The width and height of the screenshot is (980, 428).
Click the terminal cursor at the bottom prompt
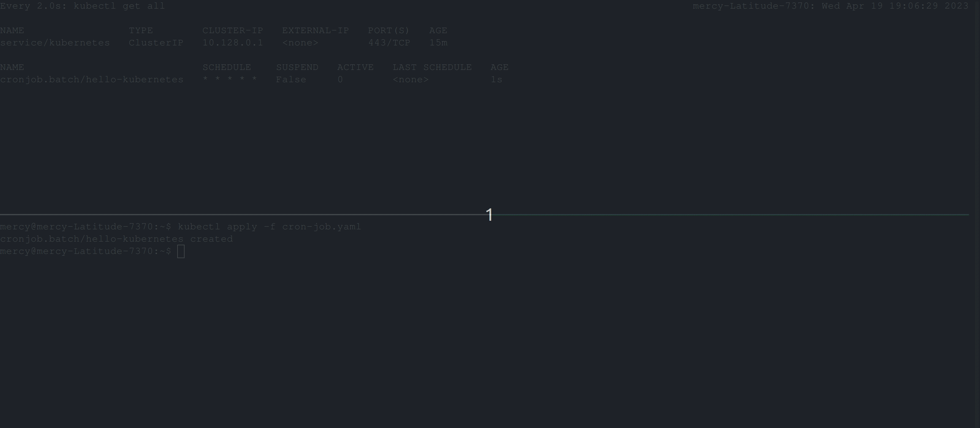click(x=181, y=251)
